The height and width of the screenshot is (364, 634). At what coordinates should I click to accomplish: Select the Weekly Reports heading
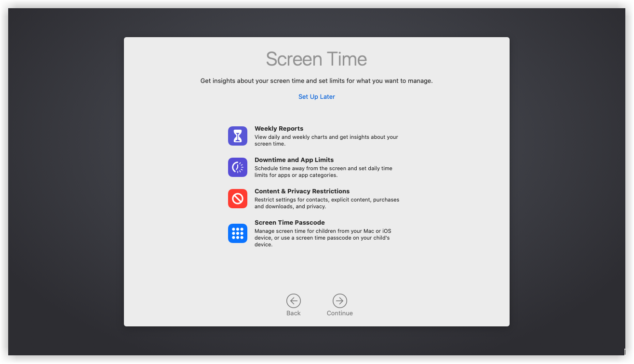coord(279,129)
